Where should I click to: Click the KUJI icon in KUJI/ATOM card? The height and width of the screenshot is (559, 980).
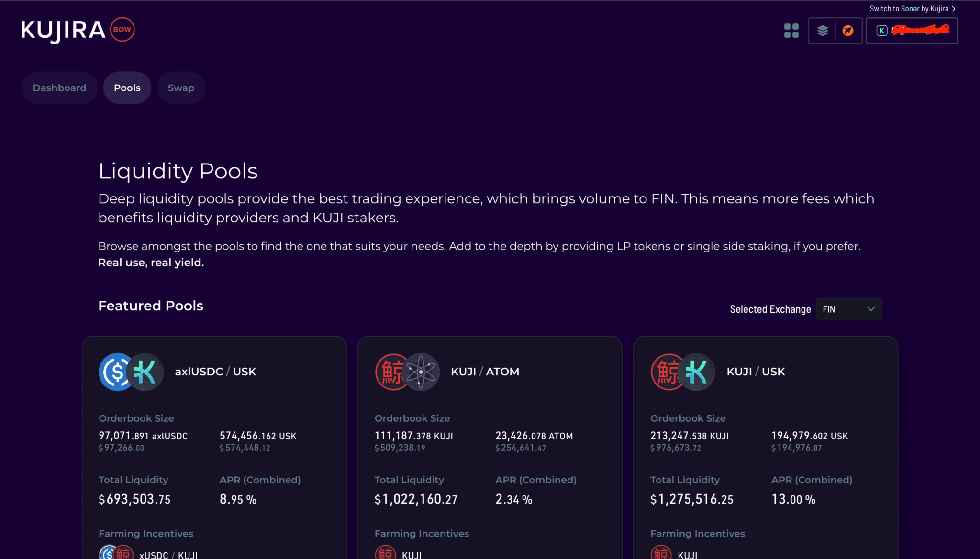pyautogui.click(x=391, y=372)
